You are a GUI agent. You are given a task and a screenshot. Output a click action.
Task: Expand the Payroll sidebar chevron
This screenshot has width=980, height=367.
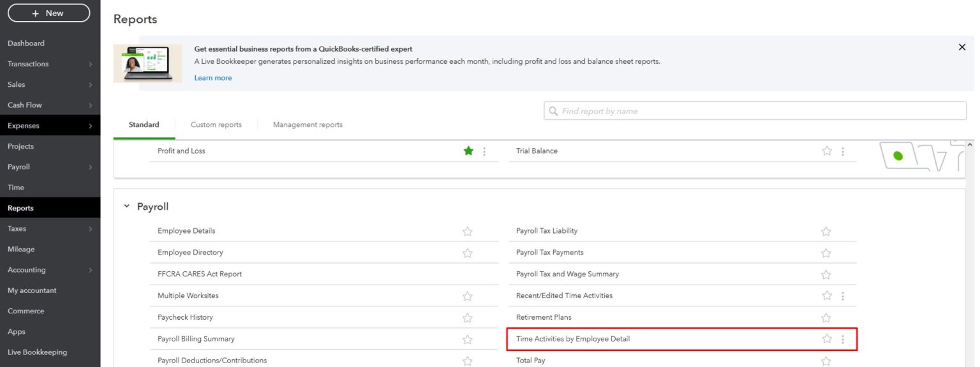tap(90, 167)
